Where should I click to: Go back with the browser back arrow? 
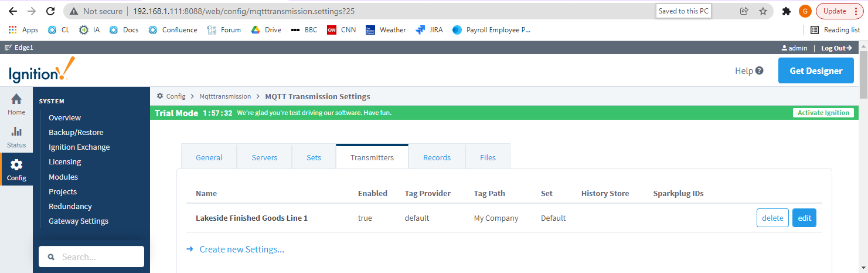pos(13,11)
